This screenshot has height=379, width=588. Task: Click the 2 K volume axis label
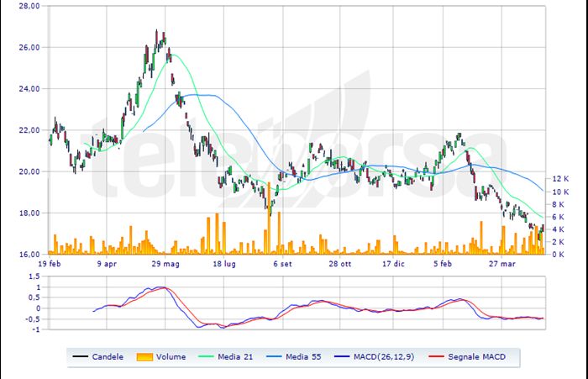pyautogui.click(x=558, y=242)
